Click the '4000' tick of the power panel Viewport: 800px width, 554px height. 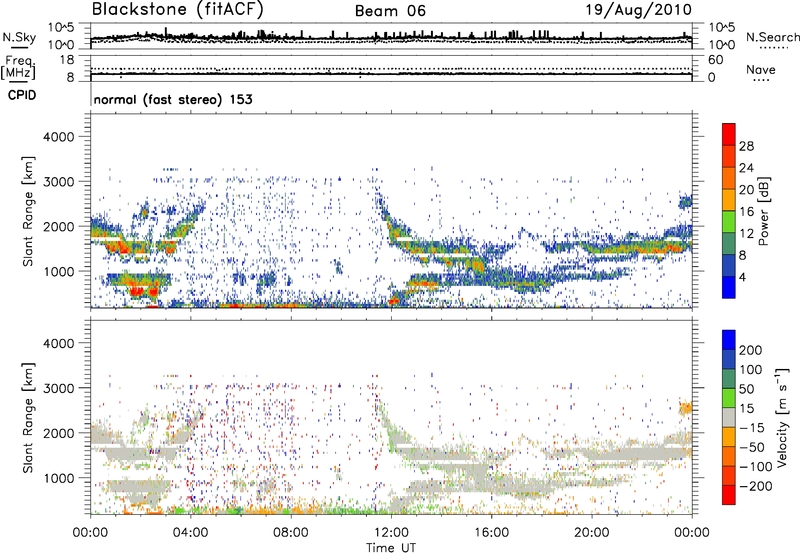tap(59, 137)
